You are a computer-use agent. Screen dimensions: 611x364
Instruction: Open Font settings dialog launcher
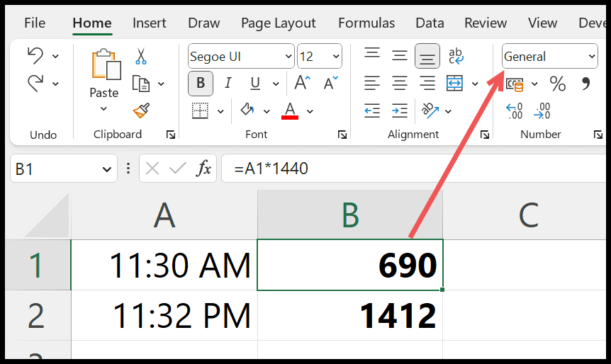tap(342, 135)
